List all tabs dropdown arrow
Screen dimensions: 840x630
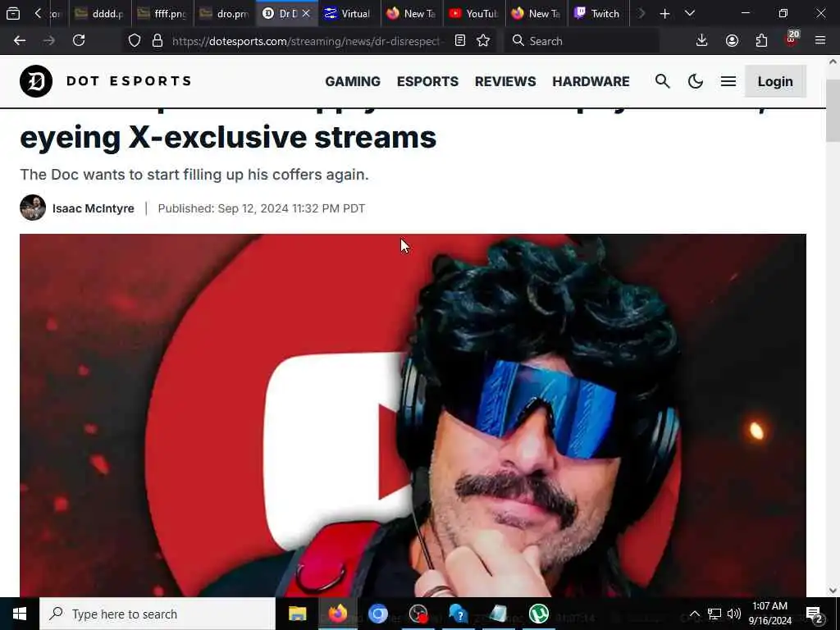(x=690, y=14)
